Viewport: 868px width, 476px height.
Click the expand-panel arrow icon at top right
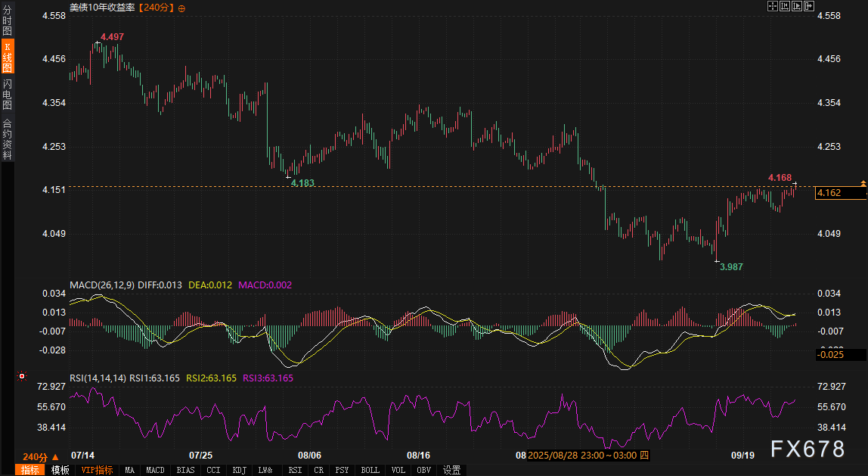(x=808, y=7)
